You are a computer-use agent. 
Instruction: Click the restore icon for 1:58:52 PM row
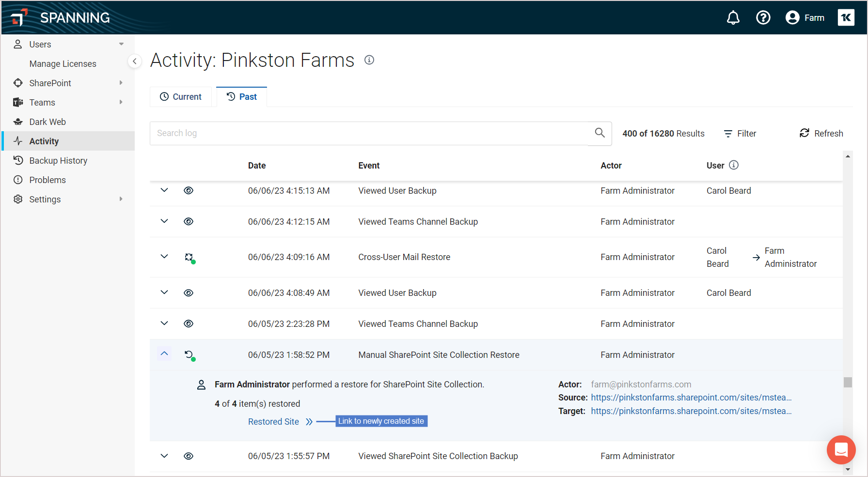coord(189,355)
